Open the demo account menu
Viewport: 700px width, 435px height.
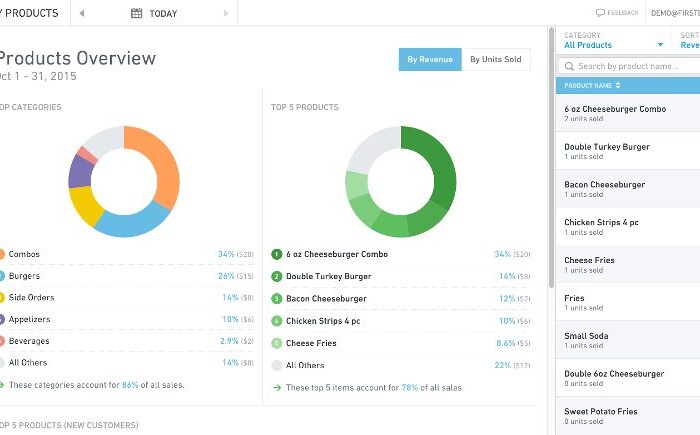[674, 13]
